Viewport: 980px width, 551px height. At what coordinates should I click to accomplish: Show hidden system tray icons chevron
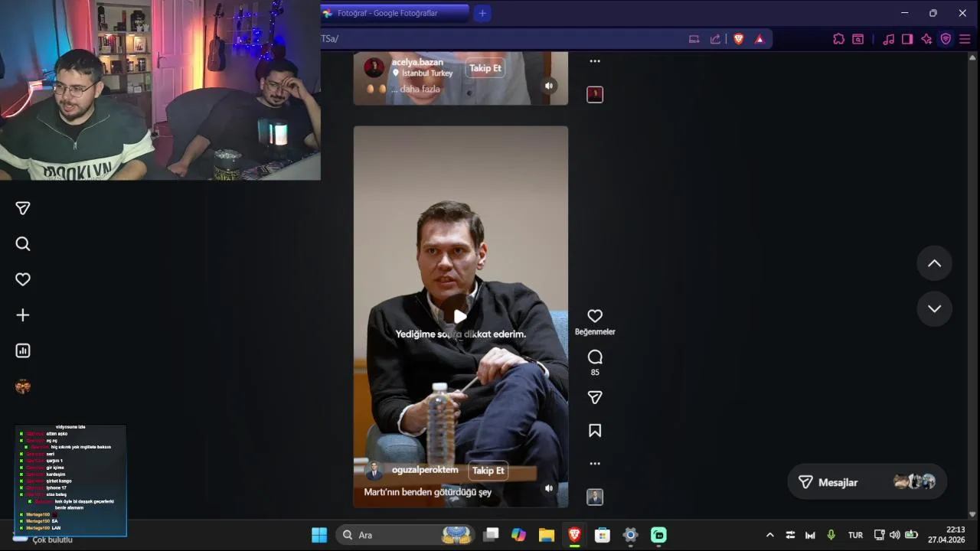(770, 535)
